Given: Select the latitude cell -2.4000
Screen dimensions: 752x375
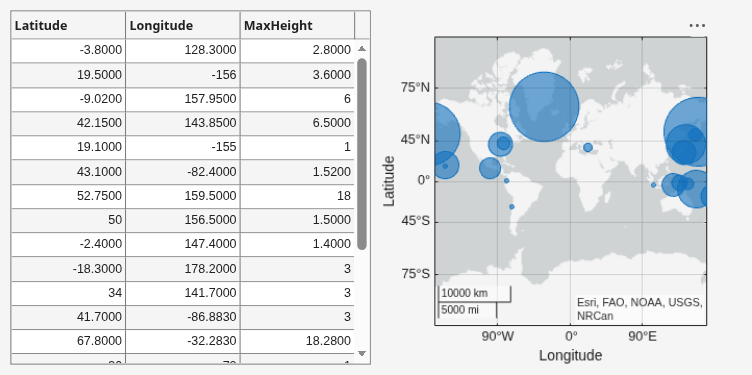Looking at the screenshot, I should tap(68, 244).
